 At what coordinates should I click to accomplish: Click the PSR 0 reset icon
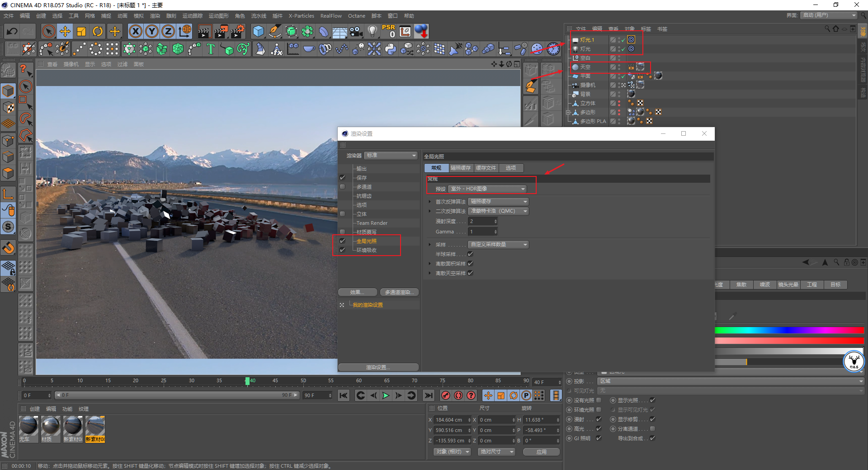pos(389,31)
